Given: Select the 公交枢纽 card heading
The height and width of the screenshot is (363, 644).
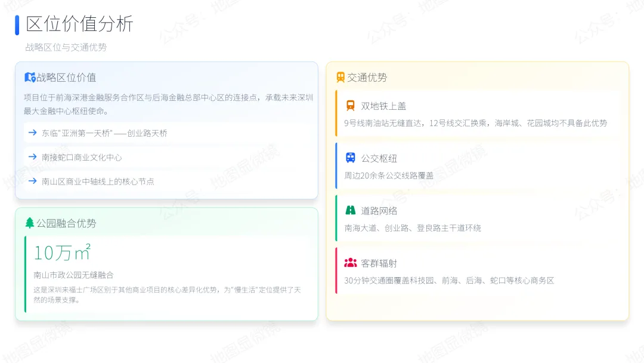Looking at the screenshot, I should [x=379, y=159].
